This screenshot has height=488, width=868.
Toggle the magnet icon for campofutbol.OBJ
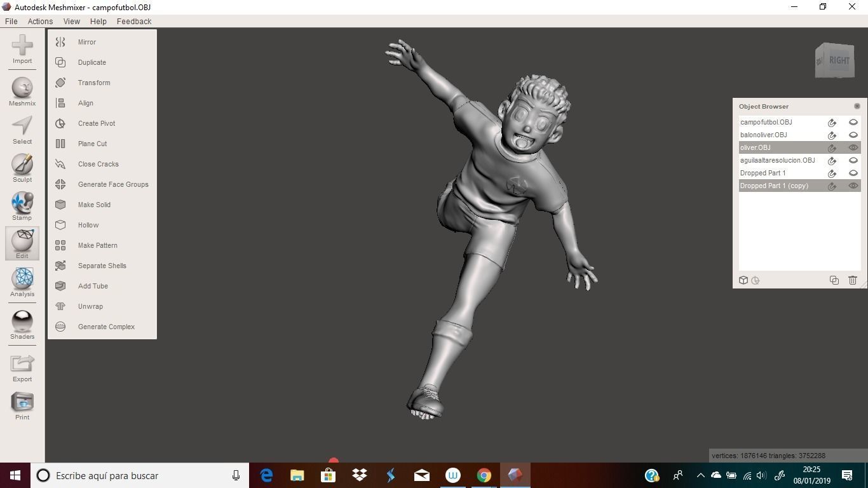(832, 122)
